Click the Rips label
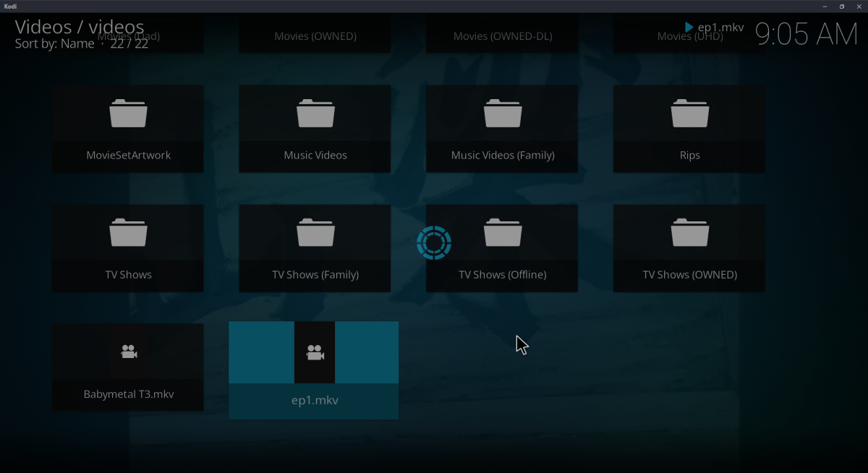This screenshot has height=473, width=868. click(x=690, y=155)
